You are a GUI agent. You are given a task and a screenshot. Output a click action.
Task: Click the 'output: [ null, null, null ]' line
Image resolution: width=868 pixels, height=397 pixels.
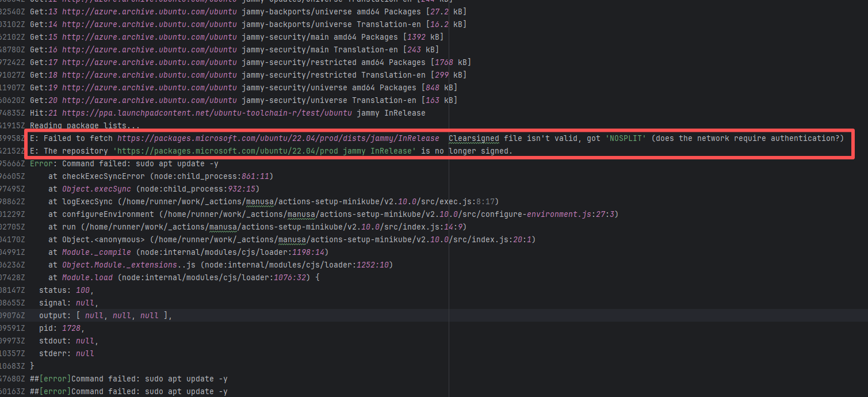pos(105,315)
